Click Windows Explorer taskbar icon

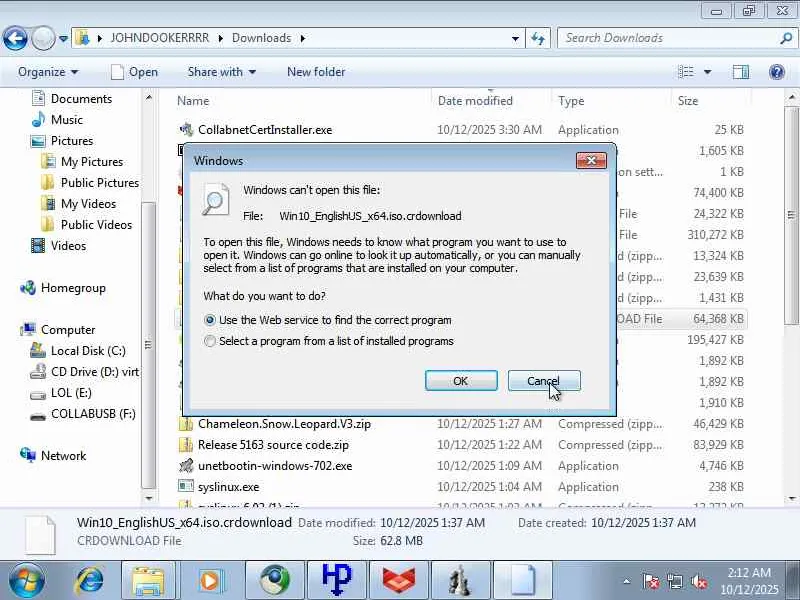[148, 581]
